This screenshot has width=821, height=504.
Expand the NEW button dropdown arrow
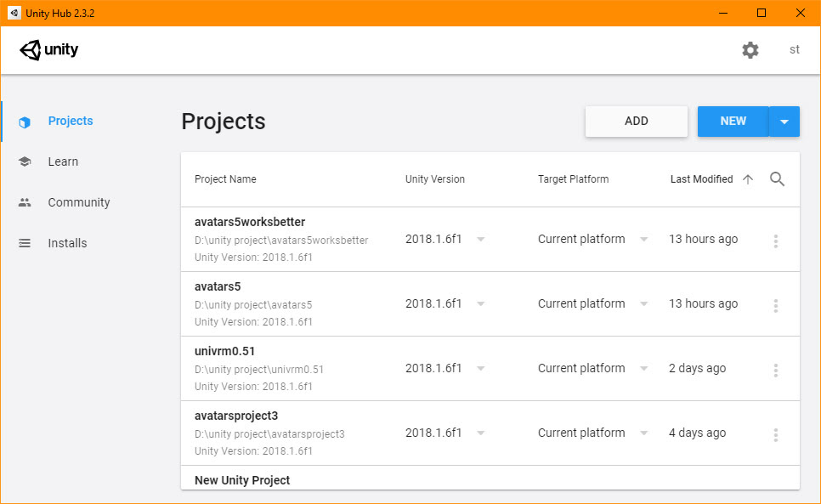784,122
